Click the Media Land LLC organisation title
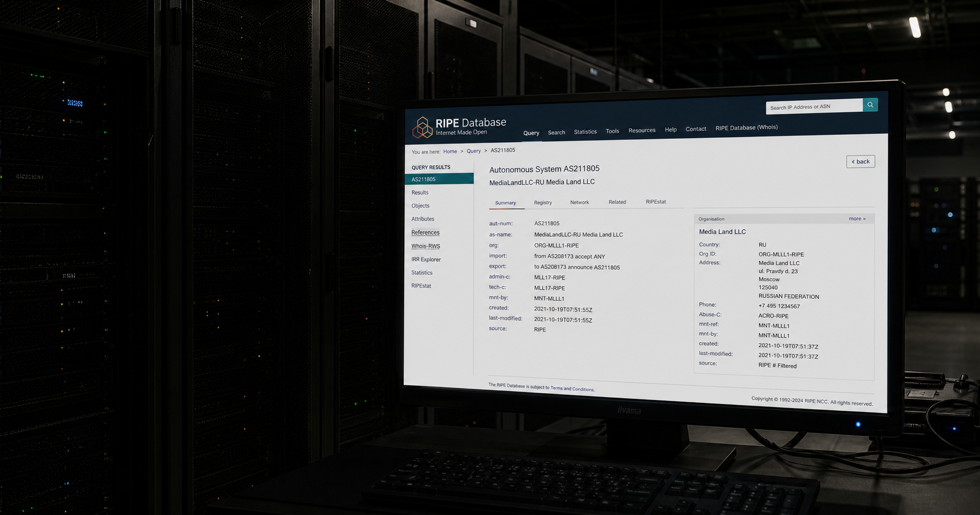 pos(722,232)
